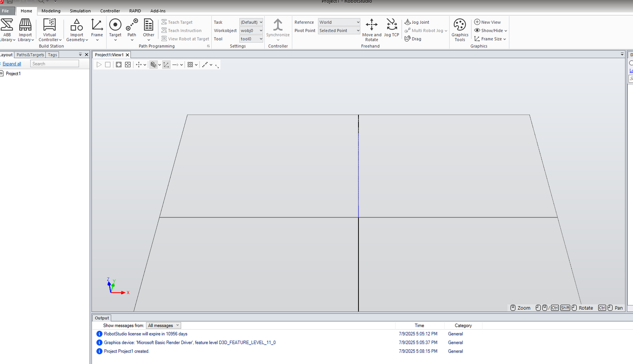Click the Time column header
Screen dimensions: 633x364
[419, 326]
